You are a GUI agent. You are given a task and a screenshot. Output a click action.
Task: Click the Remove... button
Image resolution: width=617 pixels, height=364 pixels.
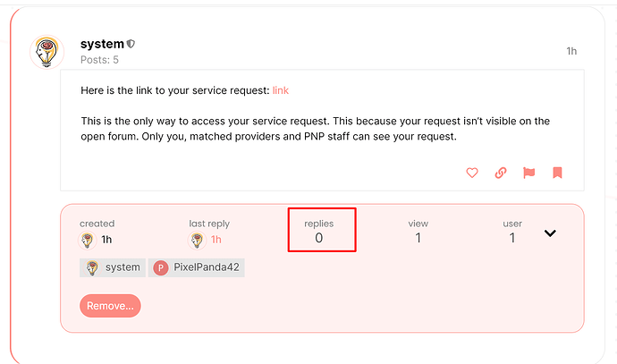point(110,306)
